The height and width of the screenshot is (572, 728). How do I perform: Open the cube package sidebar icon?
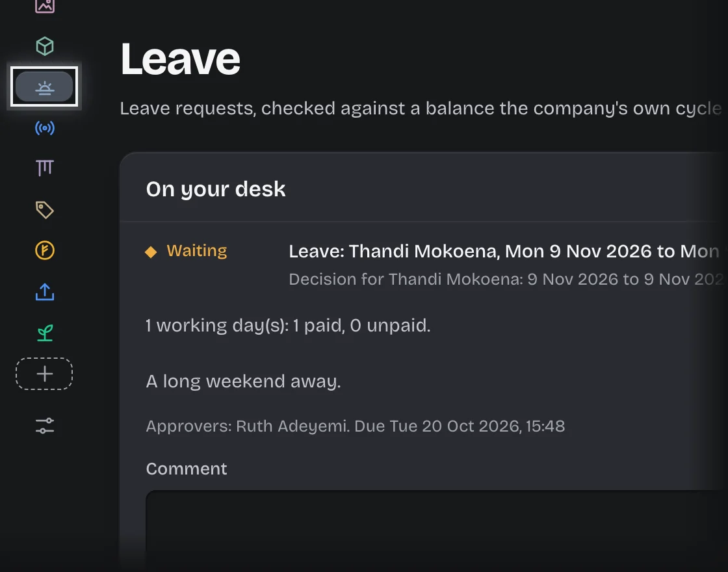[x=45, y=46]
